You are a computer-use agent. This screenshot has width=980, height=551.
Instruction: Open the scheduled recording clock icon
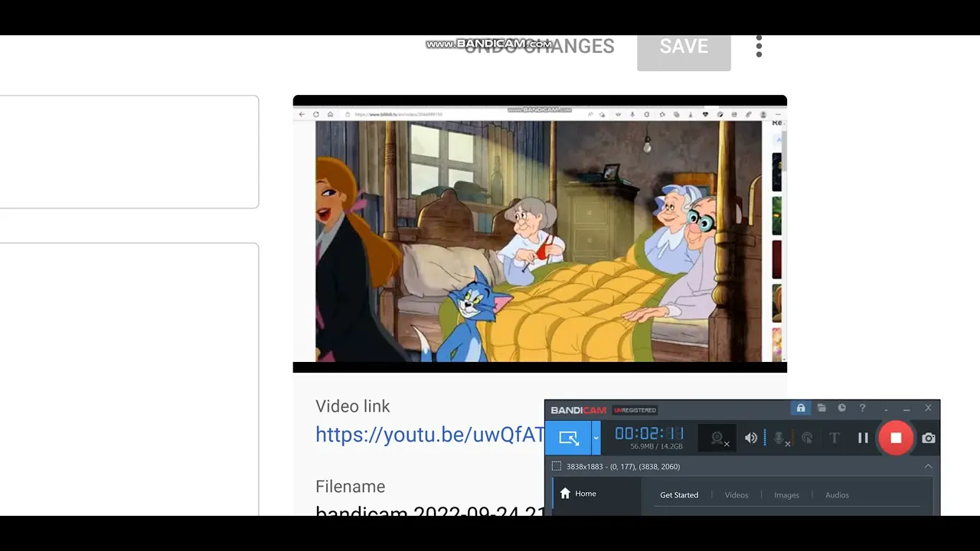tap(841, 409)
